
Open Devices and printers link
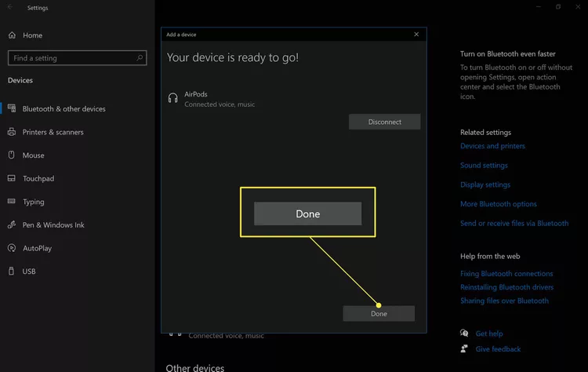pyautogui.click(x=492, y=146)
